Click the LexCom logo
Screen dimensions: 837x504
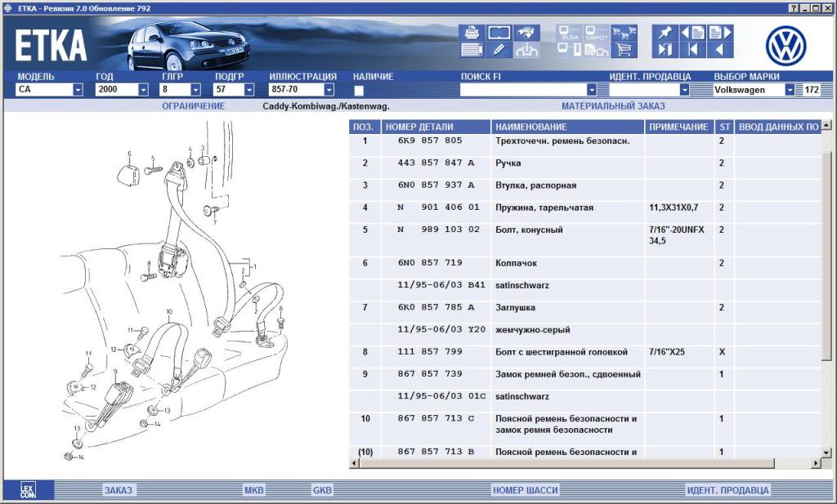click(28, 489)
